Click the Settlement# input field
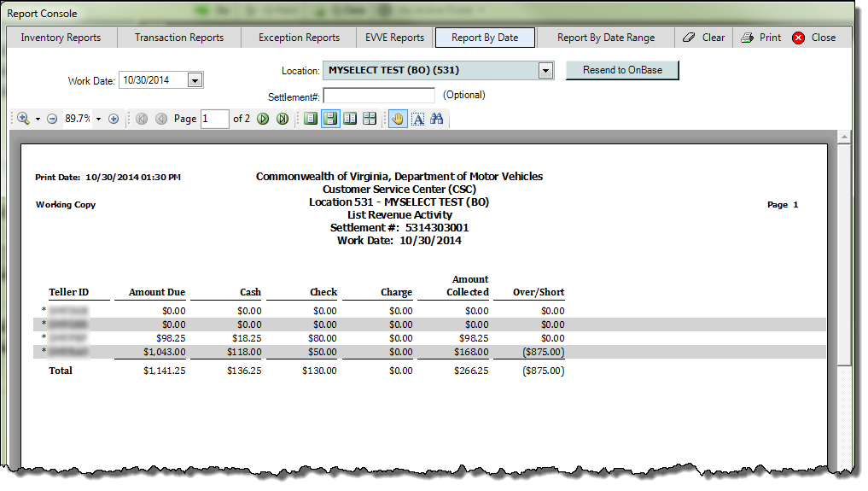 point(379,96)
